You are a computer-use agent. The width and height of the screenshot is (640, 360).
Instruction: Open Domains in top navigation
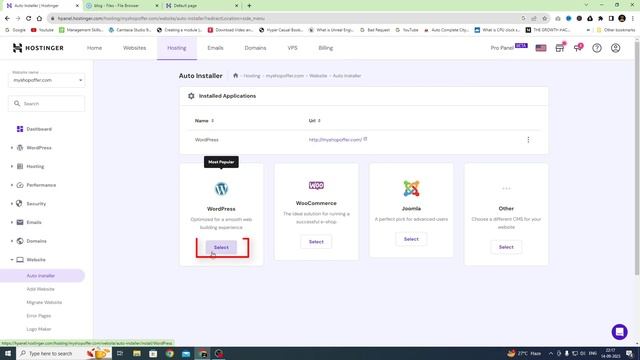[x=255, y=48]
